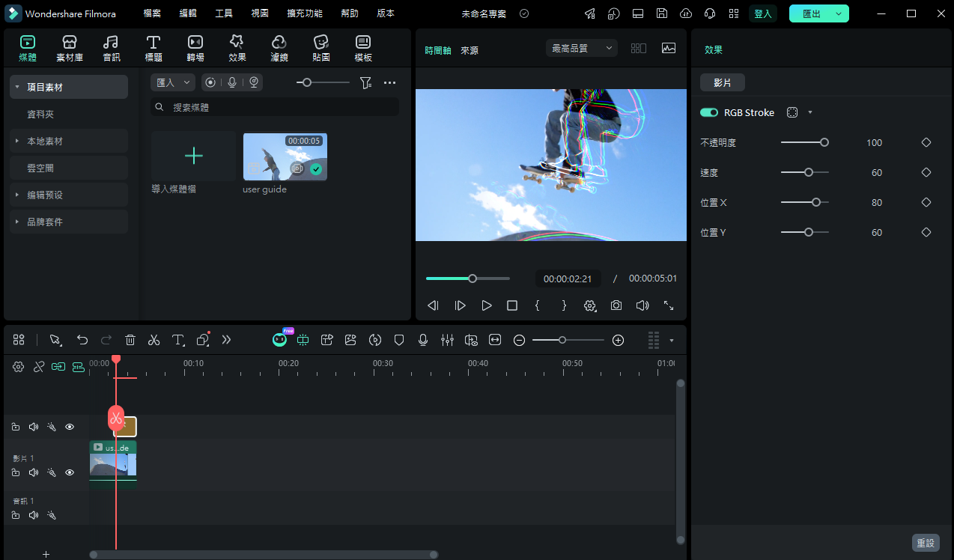Image resolution: width=954 pixels, height=560 pixels.
Task: Hide the 影片 1 track with eye icon
Action: (70, 472)
